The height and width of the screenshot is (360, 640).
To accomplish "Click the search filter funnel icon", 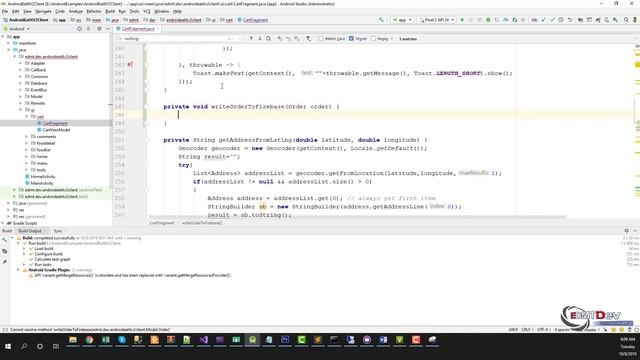I will click(309, 38).
